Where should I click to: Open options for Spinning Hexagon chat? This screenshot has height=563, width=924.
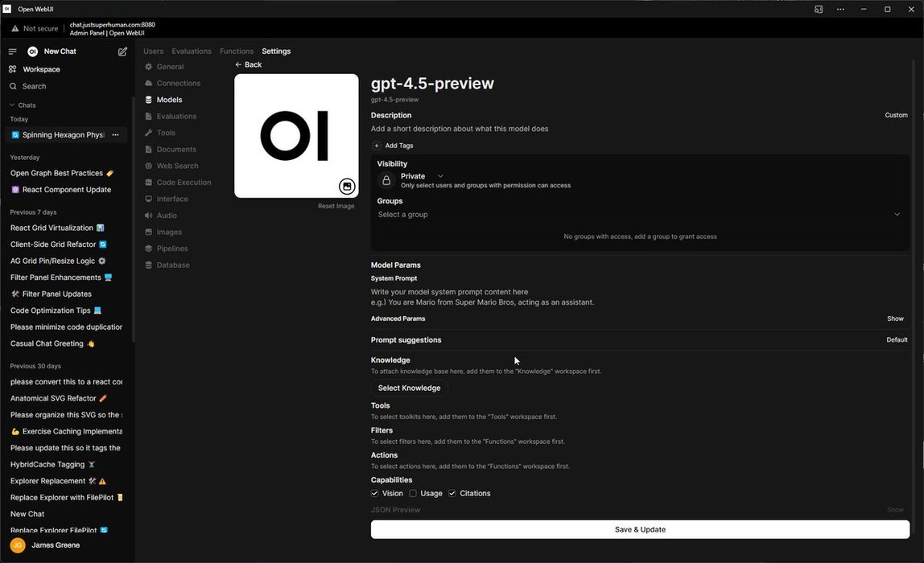click(116, 135)
